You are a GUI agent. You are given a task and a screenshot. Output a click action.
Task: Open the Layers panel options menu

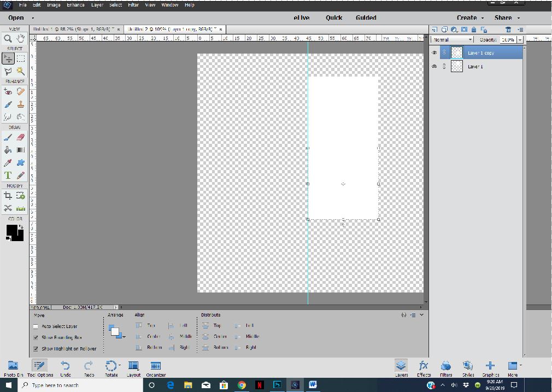pyautogui.click(x=521, y=30)
